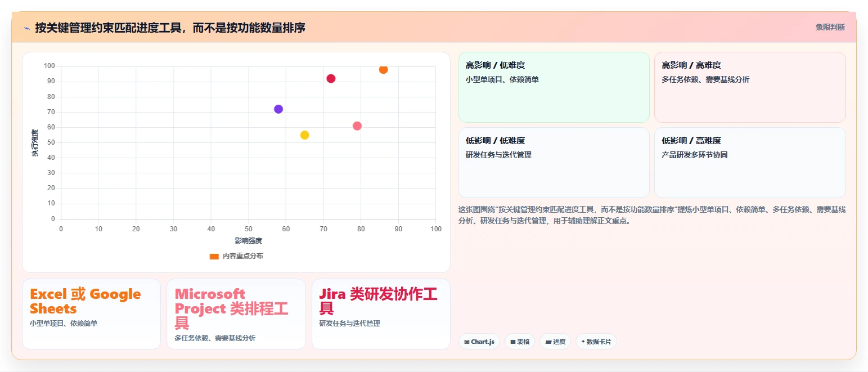
Task: Click 多任务依赖、需要基线分析 under the Microsoft Project heading
Action: coord(215,338)
